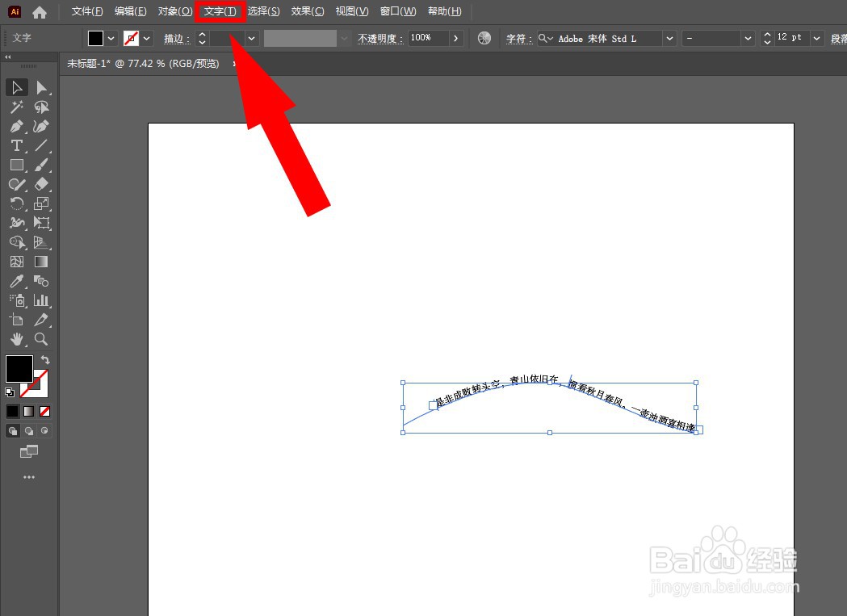
Task: Select the Free Transform tool
Action: pos(41,223)
